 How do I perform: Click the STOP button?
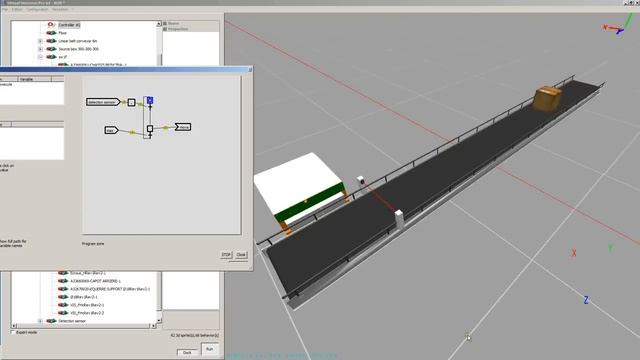tap(226, 254)
